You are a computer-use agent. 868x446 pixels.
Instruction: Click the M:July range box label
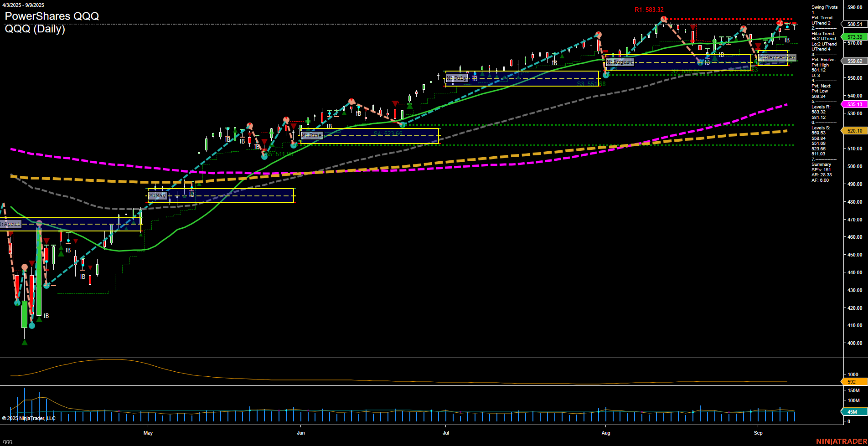click(x=458, y=77)
